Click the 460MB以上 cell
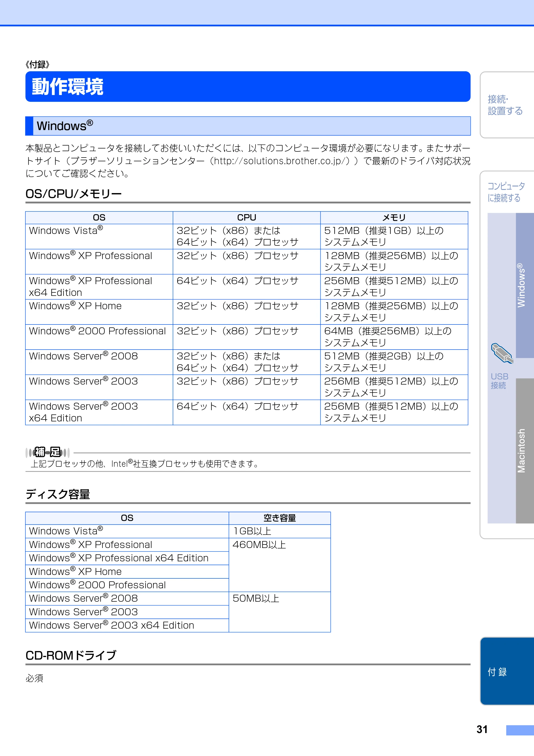Screen dimensions: 534x756 [x=280, y=565]
